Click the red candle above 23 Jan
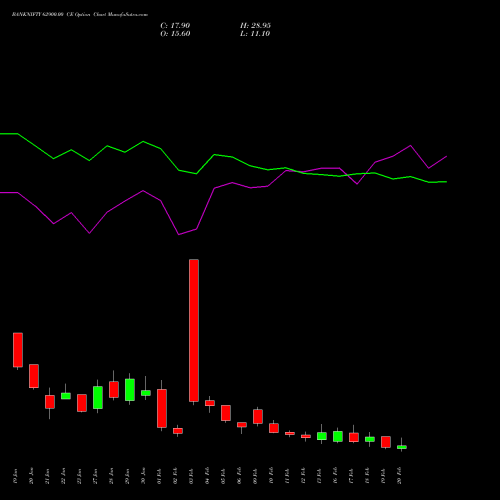This screenshot has width=500, height=500. (x=82, y=403)
